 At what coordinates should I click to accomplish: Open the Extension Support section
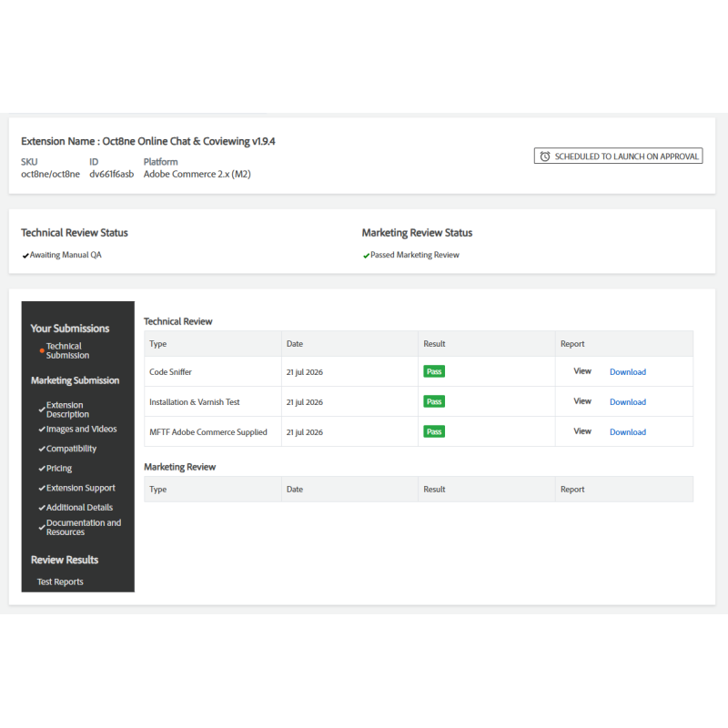81,488
